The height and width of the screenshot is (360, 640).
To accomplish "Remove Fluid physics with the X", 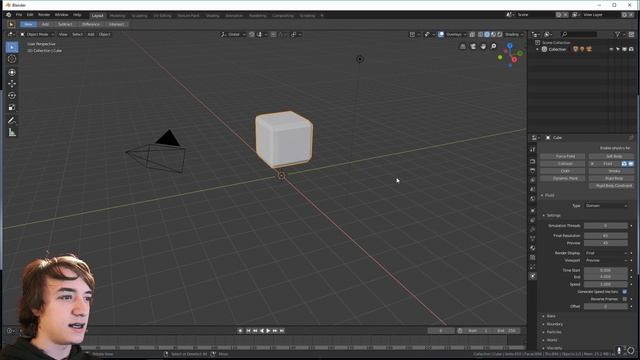I will (592, 164).
